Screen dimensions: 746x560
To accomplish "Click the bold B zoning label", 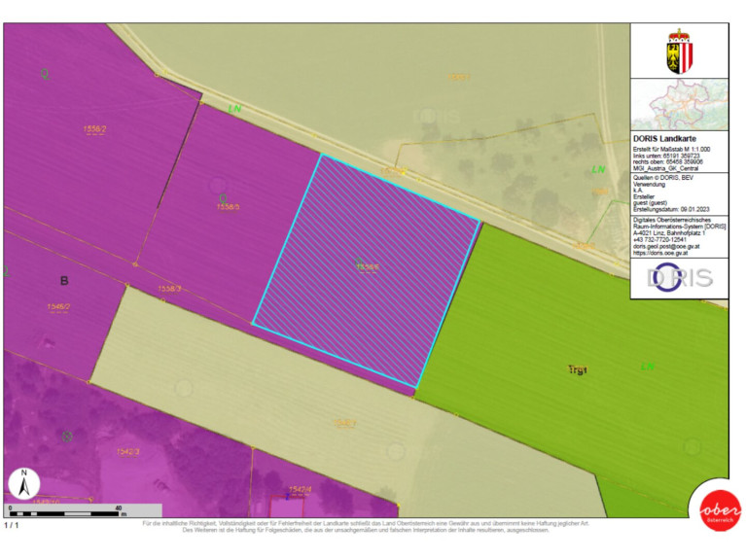I will (64, 282).
